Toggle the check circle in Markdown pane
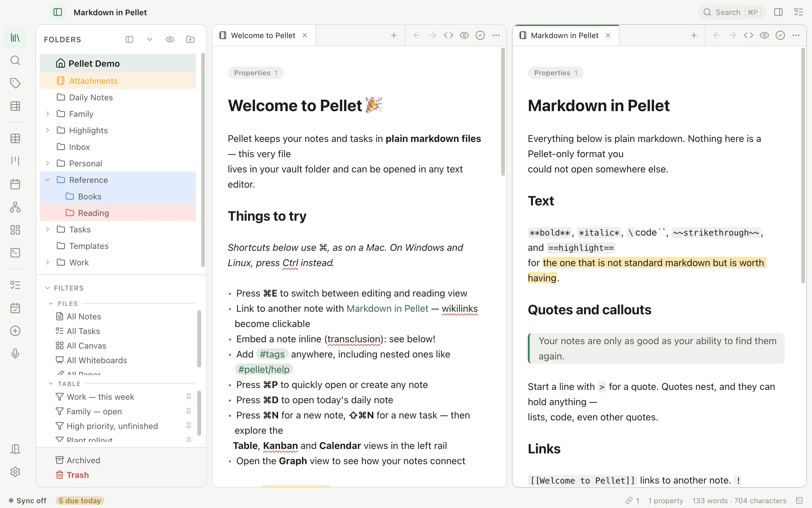Screen dimensions: 812x508 click(780, 35)
